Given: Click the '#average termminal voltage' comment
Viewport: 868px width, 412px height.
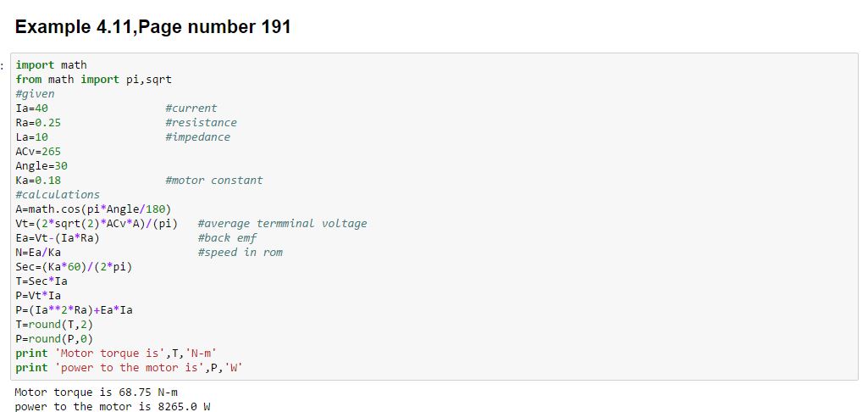Looking at the screenshot, I should click(x=282, y=224).
